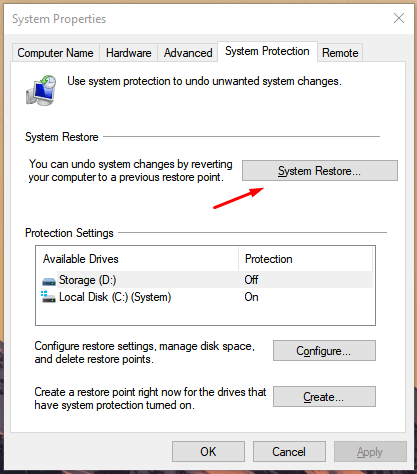Click the Storage (D:) drive icon
The height and width of the screenshot is (474, 417).
pos(49,281)
